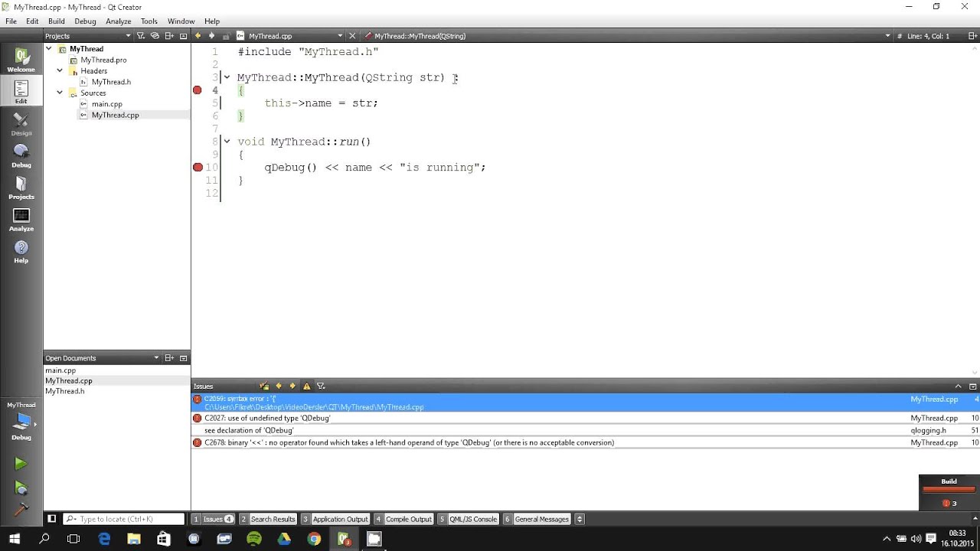980x551 pixels.
Task: Open Chrome from Windows taskbar
Action: [314, 539]
